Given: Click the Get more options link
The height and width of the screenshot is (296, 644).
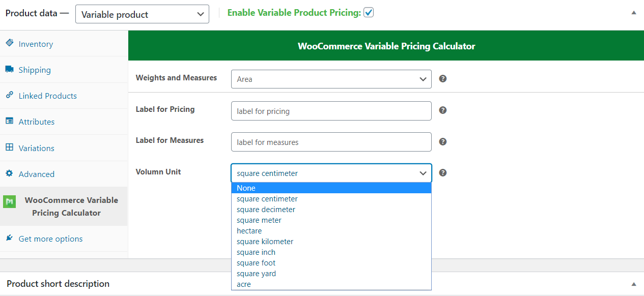Looking at the screenshot, I should [x=50, y=238].
